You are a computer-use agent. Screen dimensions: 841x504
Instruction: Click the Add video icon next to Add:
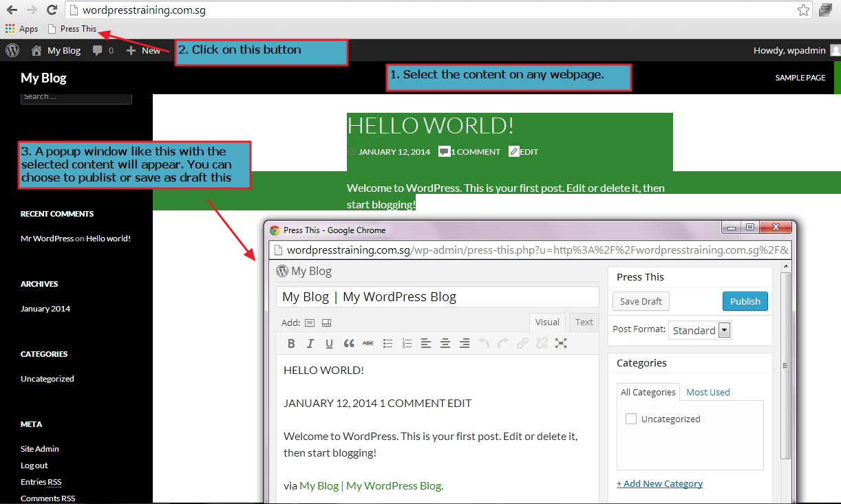coord(327,322)
